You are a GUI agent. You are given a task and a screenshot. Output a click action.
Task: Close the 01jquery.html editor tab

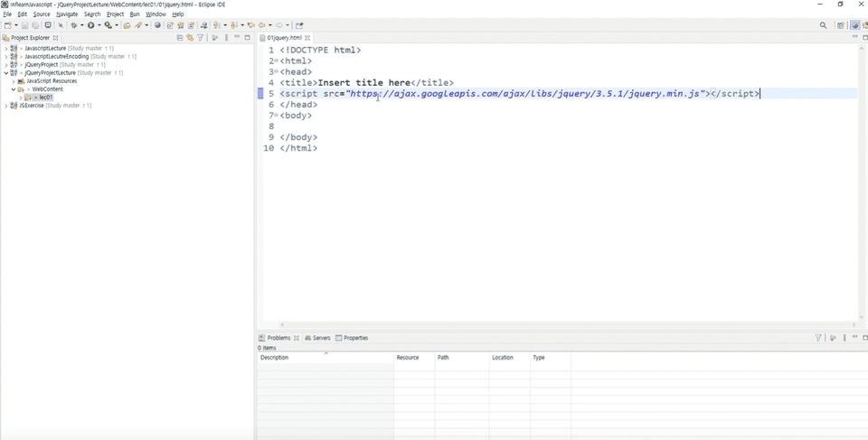coord(307,38)
